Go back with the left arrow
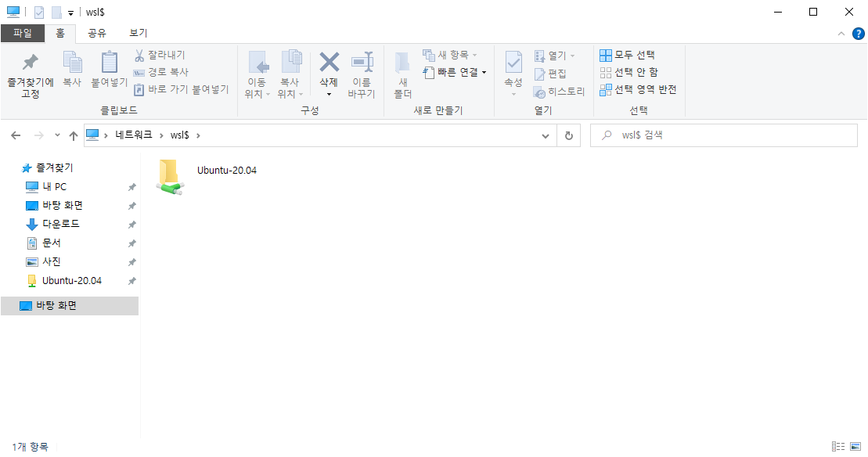 click(x=16, y=135)
